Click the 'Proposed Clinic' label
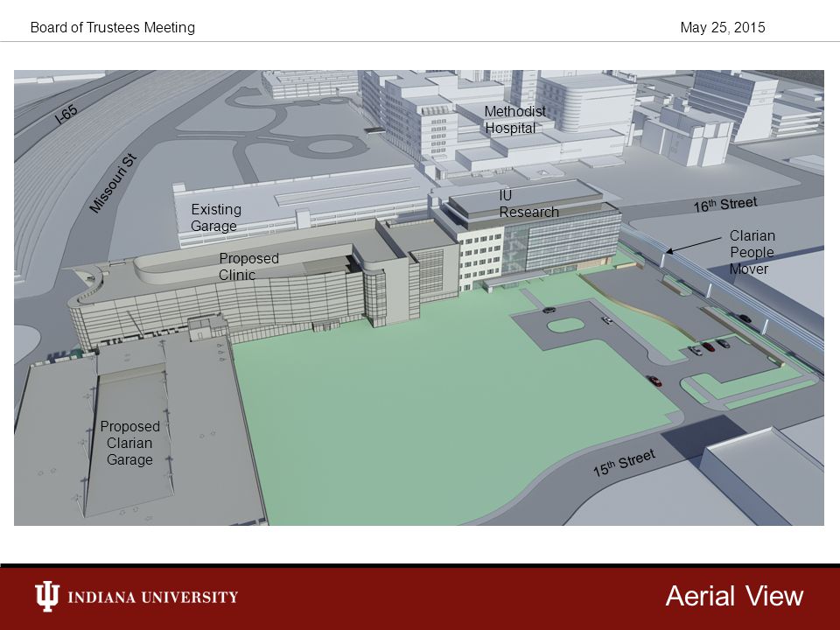The image size is (840, 630). pos(248,266)
